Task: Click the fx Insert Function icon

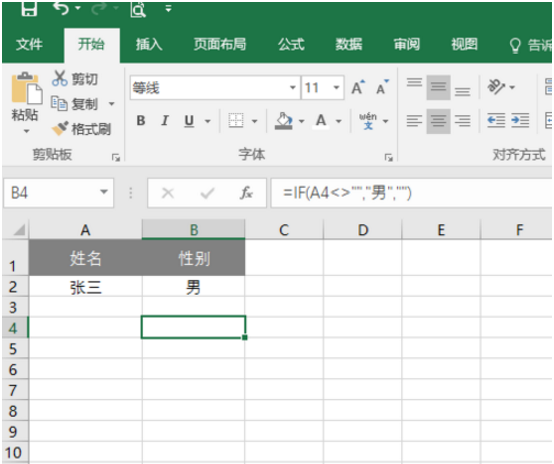Action: [x=246, y=193]
